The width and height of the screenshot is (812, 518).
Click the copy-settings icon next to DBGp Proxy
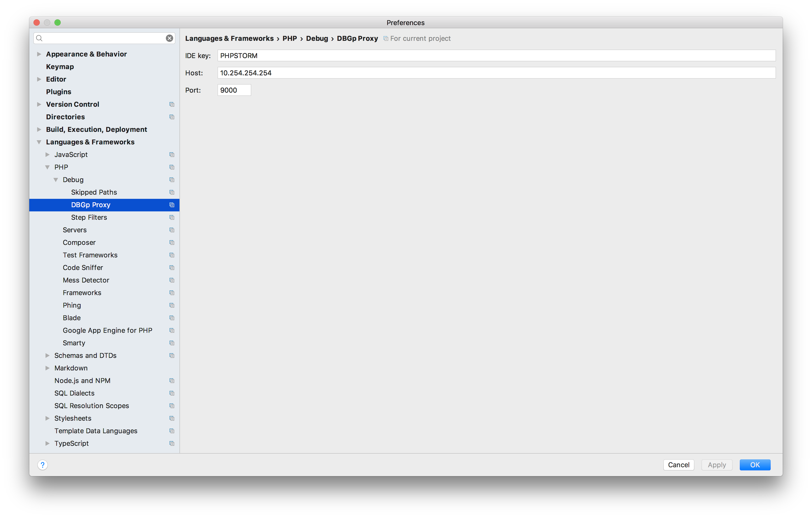(x=172, y=205)
